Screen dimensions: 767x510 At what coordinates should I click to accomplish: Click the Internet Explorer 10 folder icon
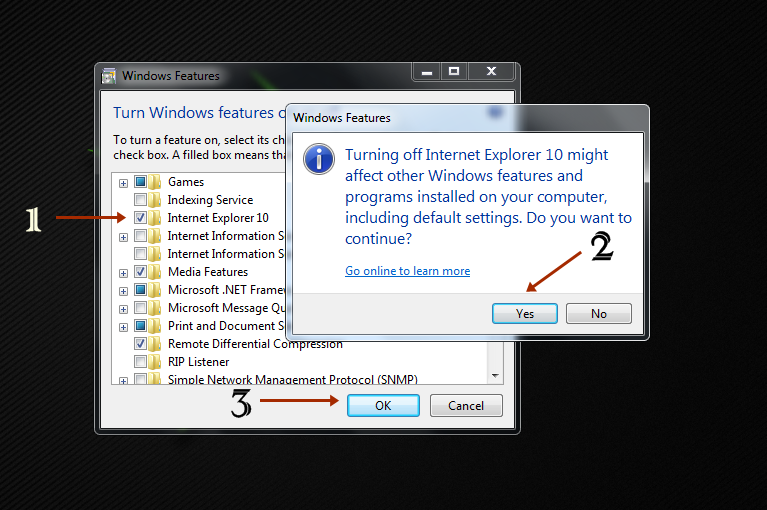point(155,217)
